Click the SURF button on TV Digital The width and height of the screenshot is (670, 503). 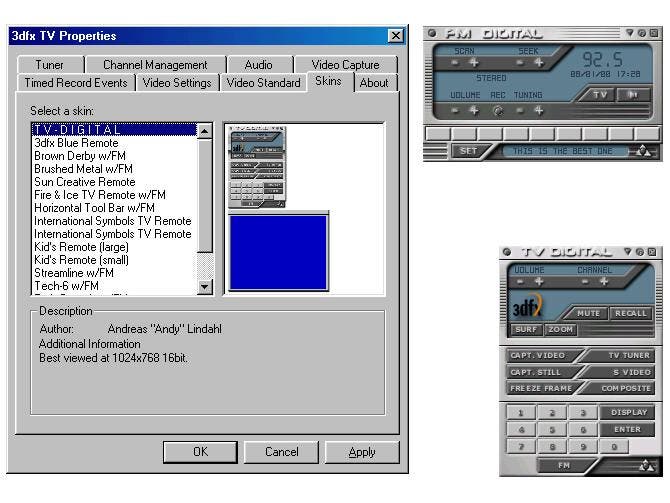[x=526, y=329]
